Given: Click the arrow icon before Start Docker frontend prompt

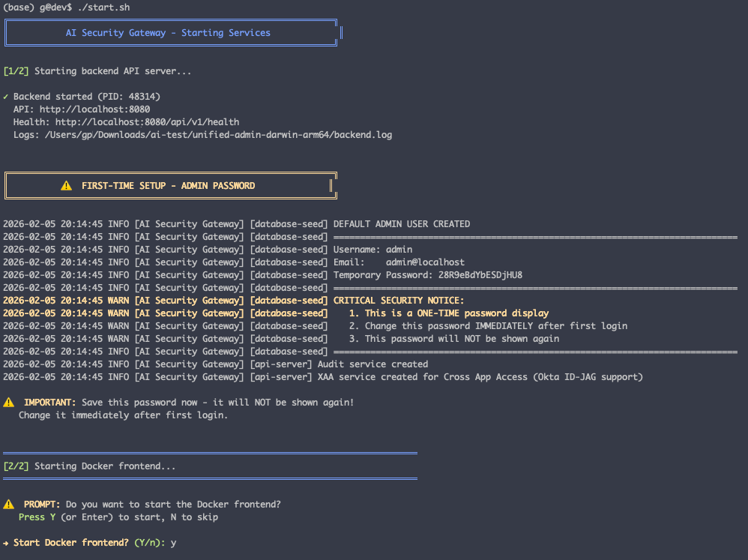Looking at the screenshot, I should pyautogui.click(x=7, y=542).
